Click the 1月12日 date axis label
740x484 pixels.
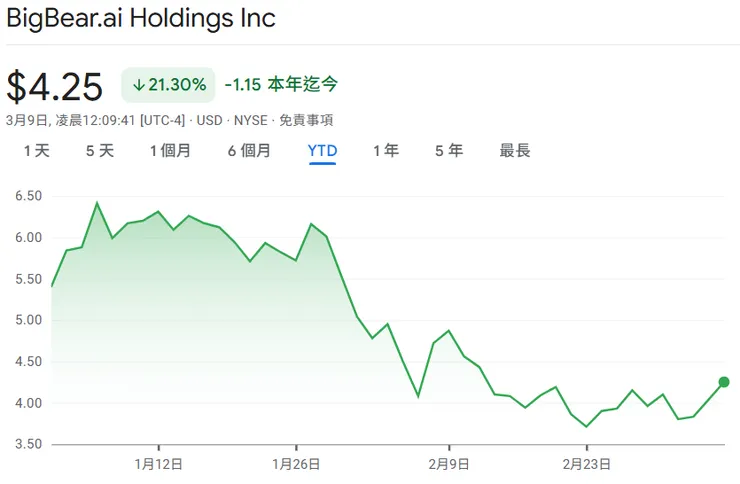tap(158, 464)
